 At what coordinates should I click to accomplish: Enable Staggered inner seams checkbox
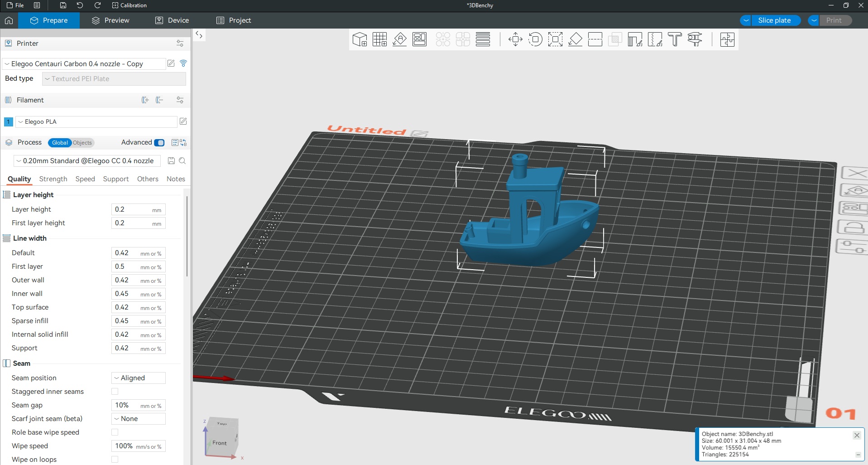point(115,392)
